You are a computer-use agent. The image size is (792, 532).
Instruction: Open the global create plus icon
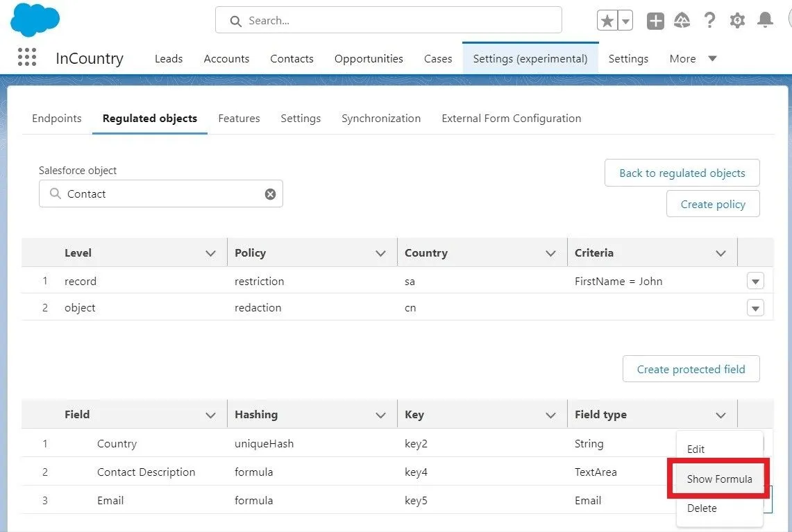pyautogui.click(x=655, y=21)
